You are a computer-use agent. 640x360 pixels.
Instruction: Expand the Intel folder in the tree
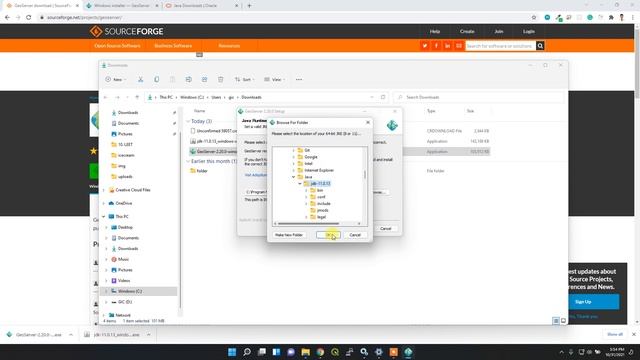tap(293, 164)
